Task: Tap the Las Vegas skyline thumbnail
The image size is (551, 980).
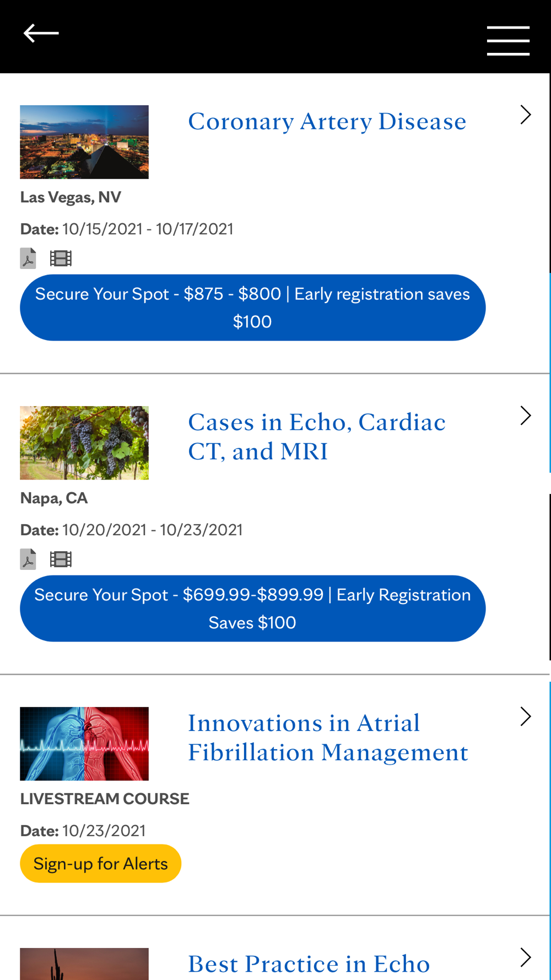Action: 84,142
